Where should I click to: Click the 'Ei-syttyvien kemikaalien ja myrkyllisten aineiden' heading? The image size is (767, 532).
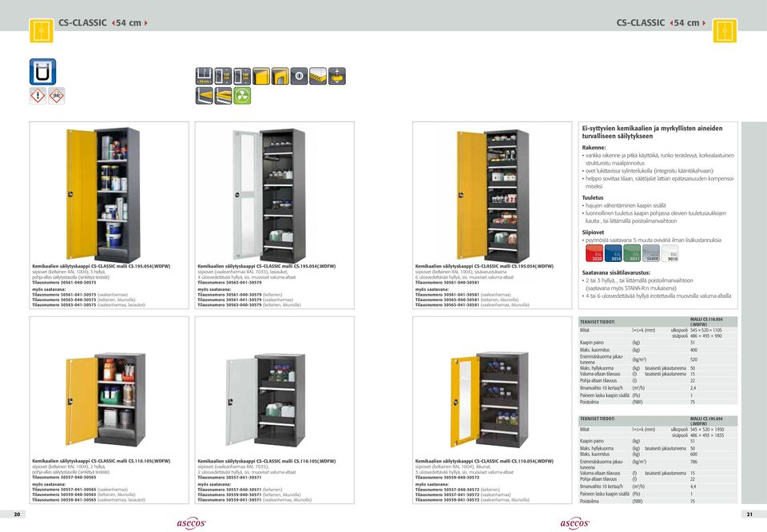652,128
